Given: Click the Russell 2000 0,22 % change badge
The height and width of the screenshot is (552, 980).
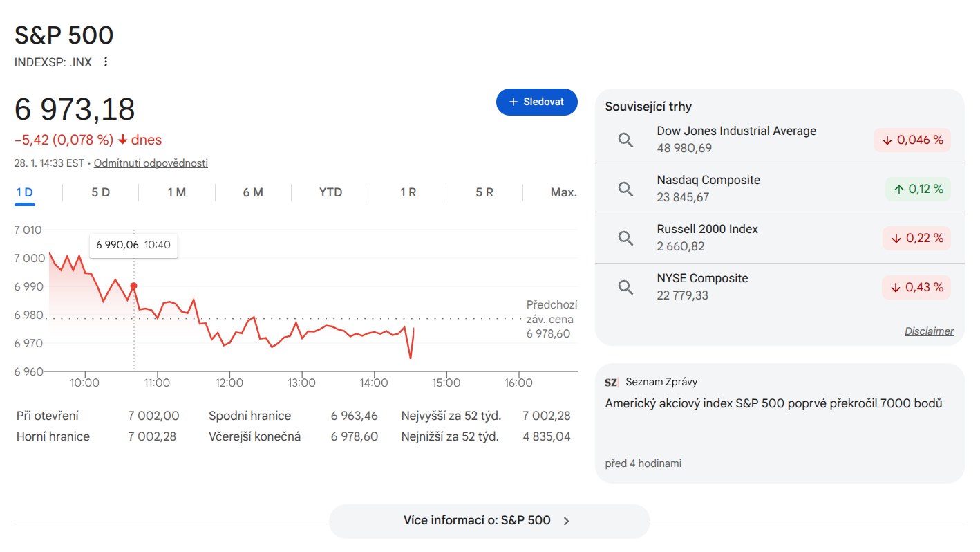Looking at the screenshot, I should pos(916,238).
